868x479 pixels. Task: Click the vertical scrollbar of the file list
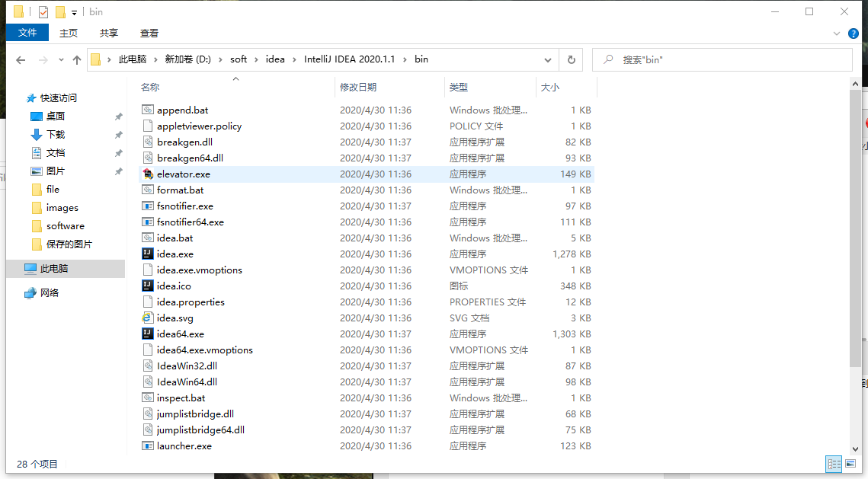(856, 228)
